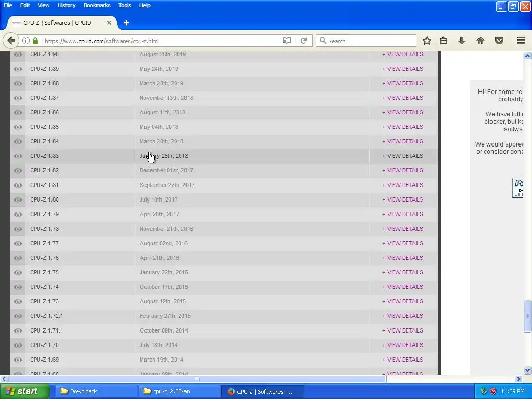
Task: Open downloads arrow icon in toolbar
Action: [462, 41]
